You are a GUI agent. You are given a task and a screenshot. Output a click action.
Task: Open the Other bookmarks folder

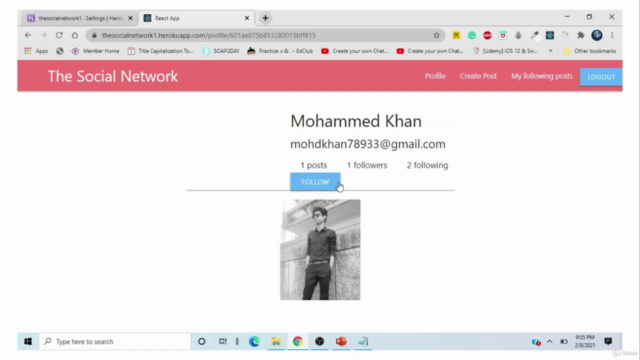tap(589, 51)
